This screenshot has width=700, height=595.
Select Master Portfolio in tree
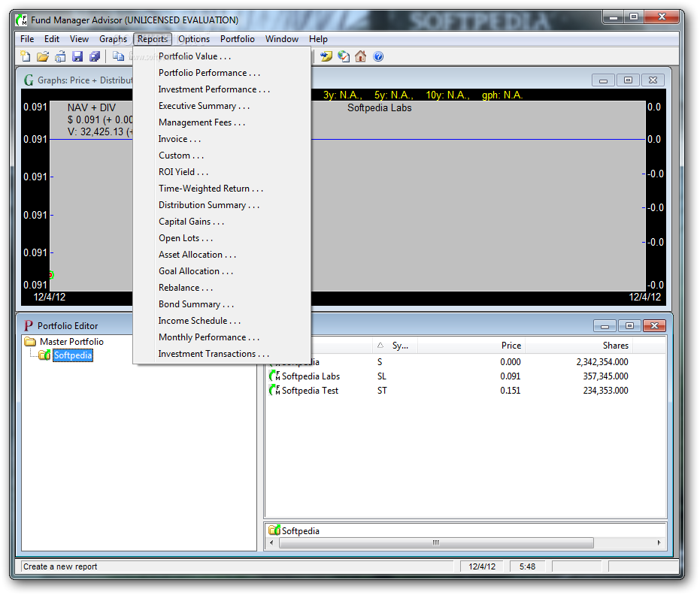coord(71,342)
